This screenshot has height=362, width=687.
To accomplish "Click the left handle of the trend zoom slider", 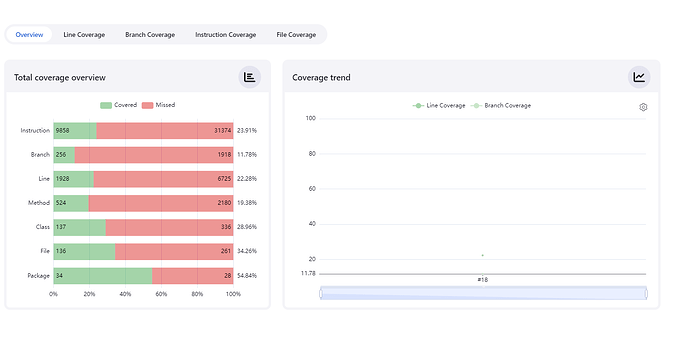I will tap(321, 293).
